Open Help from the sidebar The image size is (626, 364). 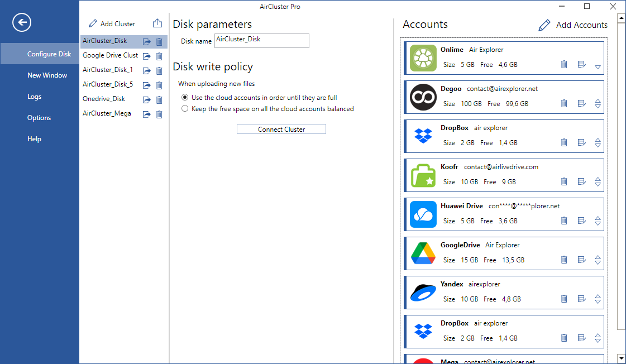(x=34, y=138)
